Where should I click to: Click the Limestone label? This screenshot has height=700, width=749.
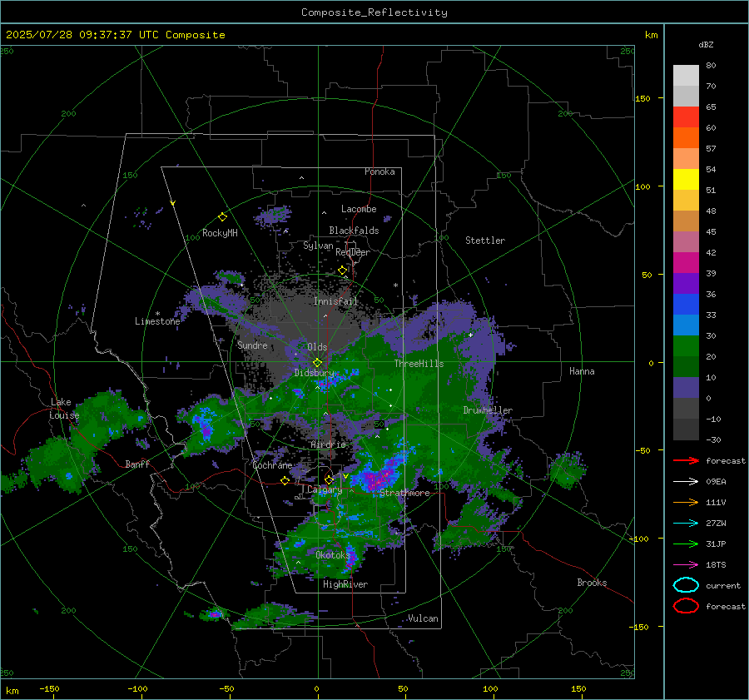coord(157,321)
